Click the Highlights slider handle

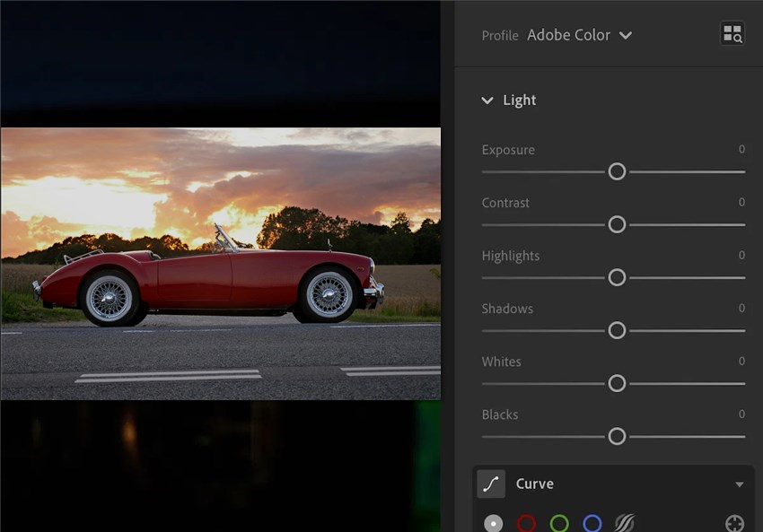[617, 277]
